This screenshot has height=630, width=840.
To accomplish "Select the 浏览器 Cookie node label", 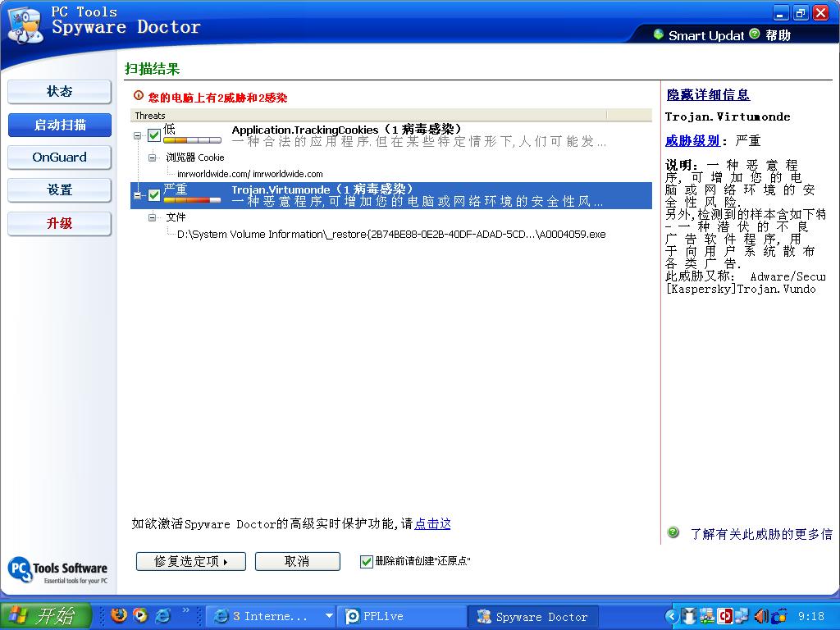I will coord(195,157).
